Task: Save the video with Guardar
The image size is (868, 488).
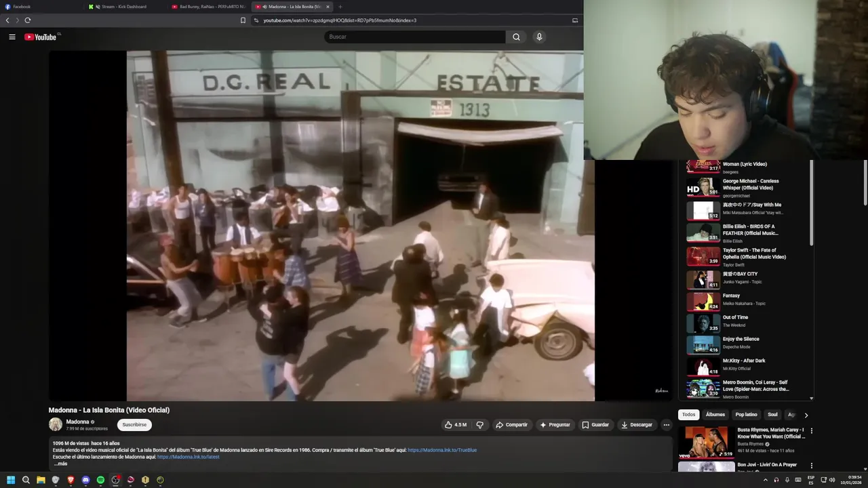Action: click(595, 425)
